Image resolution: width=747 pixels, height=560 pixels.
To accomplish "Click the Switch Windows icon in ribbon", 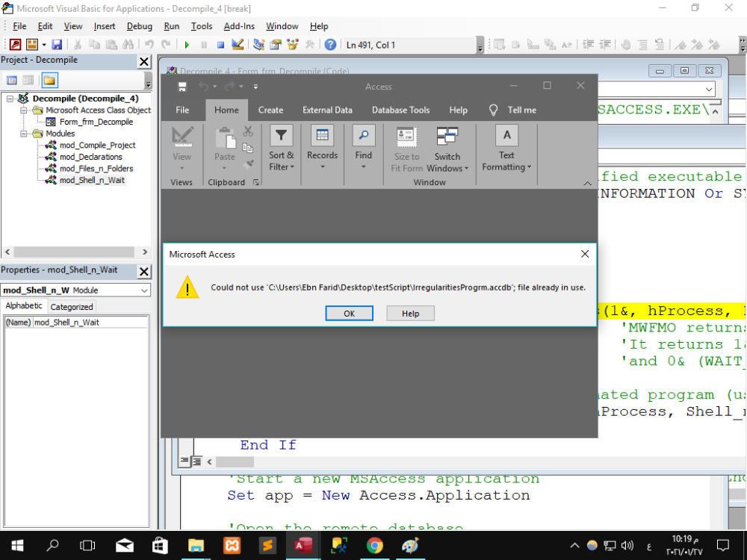I will coord(447,136).
